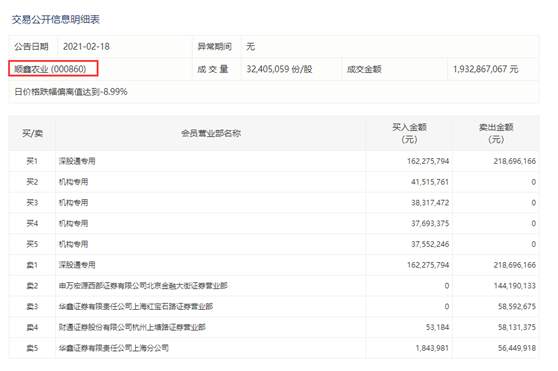This screenshot has width=558, height=371.
Task: Click 218,696,166 in the 买1 row
Action: 515,161
